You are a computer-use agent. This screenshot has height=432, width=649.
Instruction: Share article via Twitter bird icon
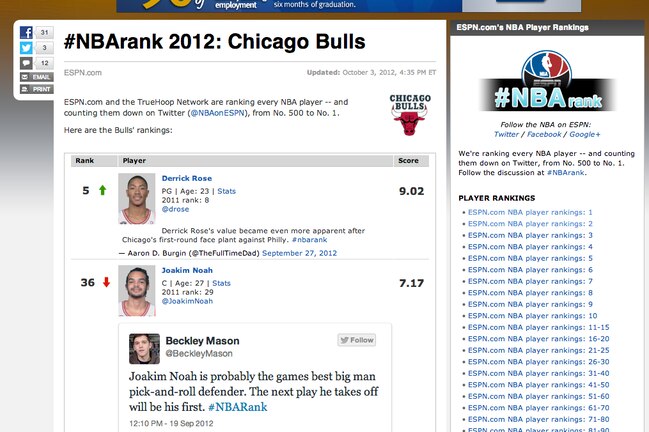coord(26,48)
